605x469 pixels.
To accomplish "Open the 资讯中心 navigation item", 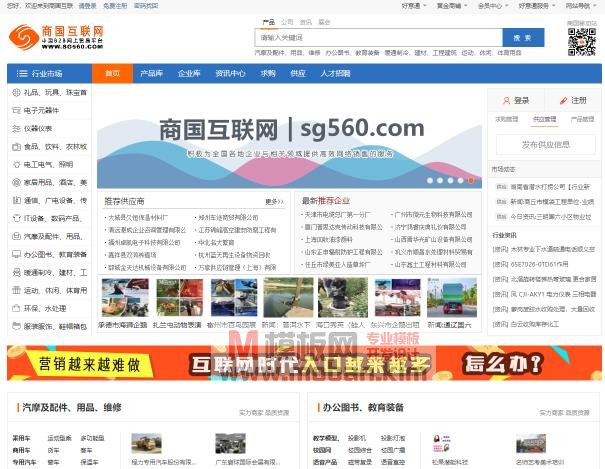I will pyautogui.click(x=230, y=73).
